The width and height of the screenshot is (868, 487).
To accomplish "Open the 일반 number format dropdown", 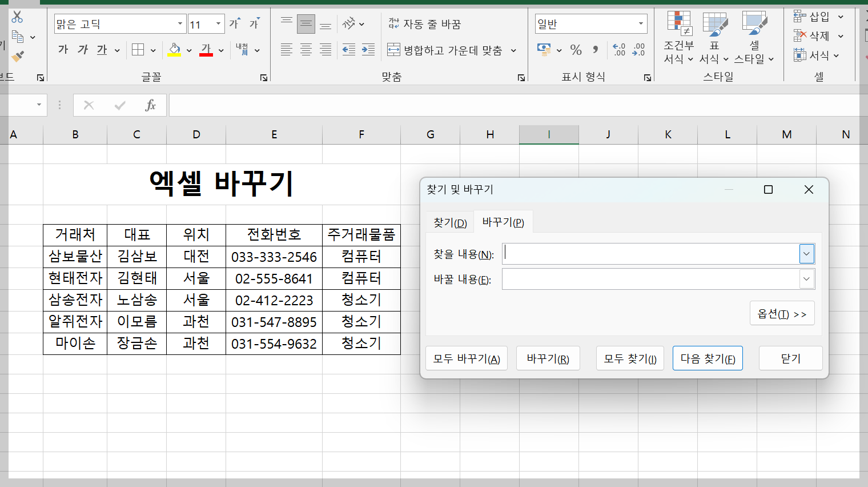I will coord(640,23).
